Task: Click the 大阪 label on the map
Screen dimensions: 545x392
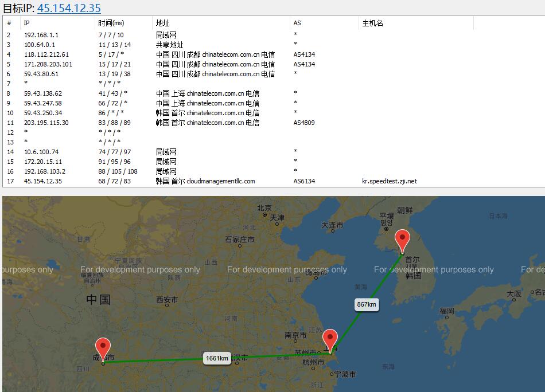Action: (514, 294)
